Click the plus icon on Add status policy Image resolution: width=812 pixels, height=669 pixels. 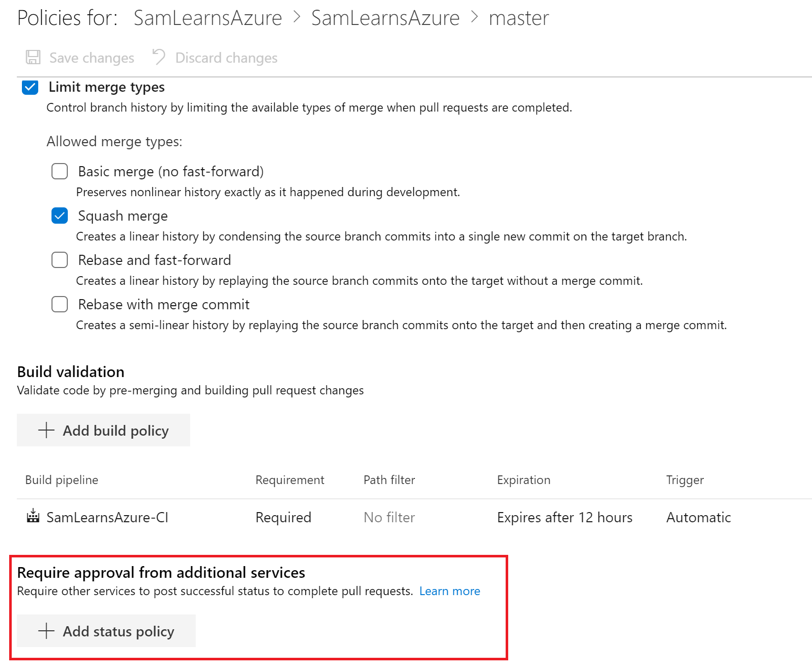[46, 631]
